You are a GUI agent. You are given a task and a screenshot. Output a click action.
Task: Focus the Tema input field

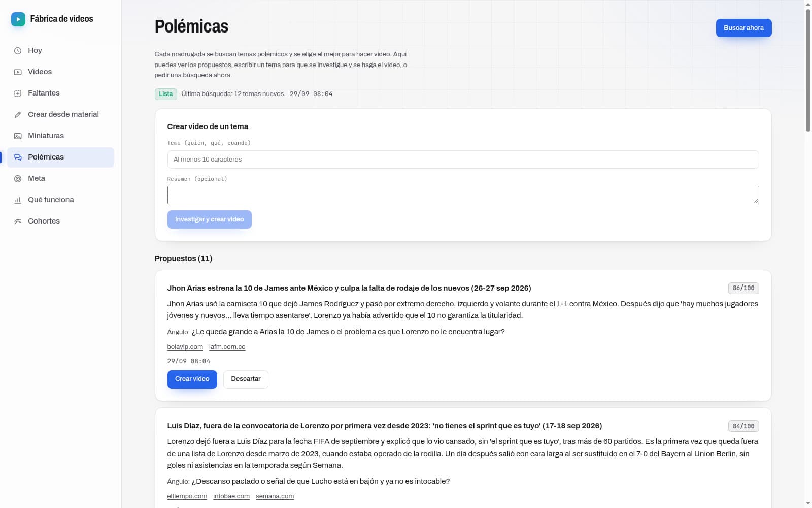[x=463, y=160]
